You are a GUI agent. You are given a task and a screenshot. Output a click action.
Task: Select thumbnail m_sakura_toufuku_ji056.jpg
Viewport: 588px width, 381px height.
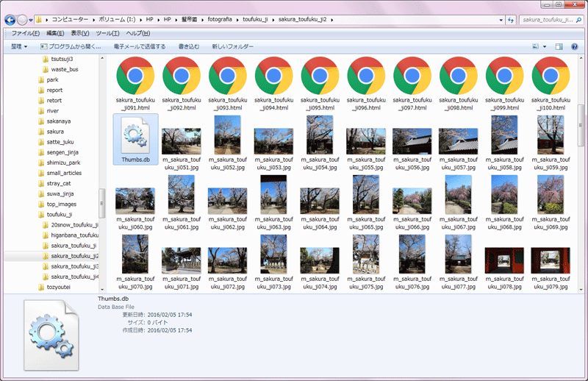click(x=412, y=141)
